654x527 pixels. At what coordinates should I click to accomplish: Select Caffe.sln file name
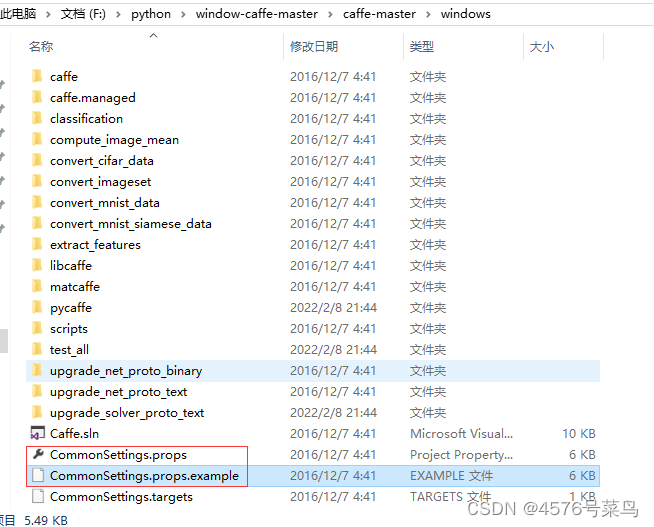pyautogui.click(x=74, y=433)
